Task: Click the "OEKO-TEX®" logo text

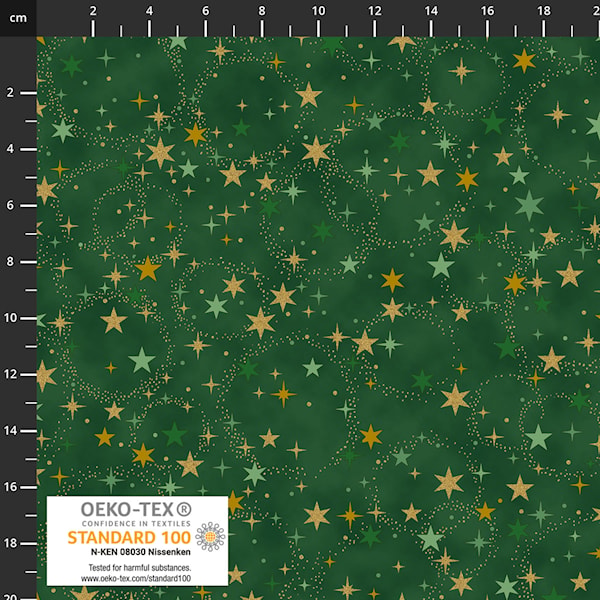Action: (x=136, y=509)
